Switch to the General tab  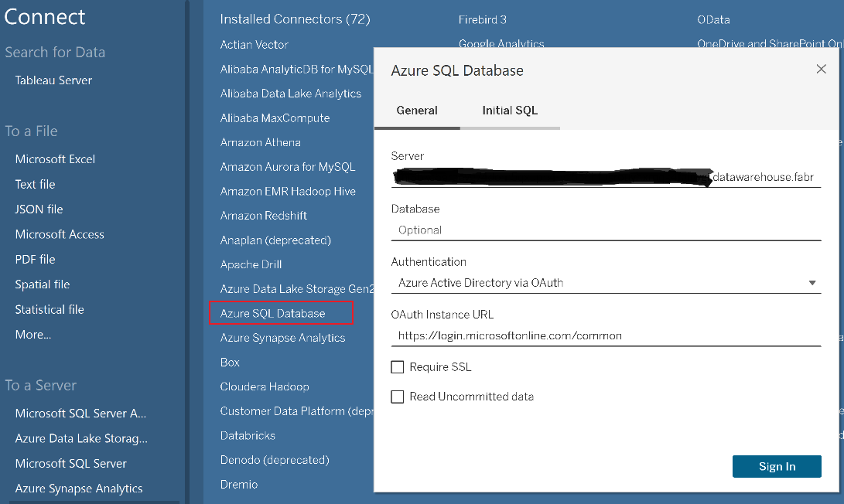[417, 111]
